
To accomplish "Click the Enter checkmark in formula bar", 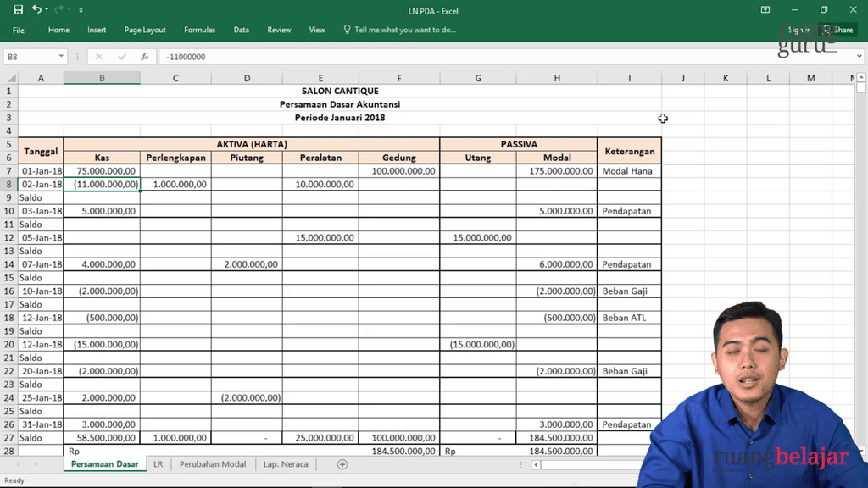I will pos(122,57).
